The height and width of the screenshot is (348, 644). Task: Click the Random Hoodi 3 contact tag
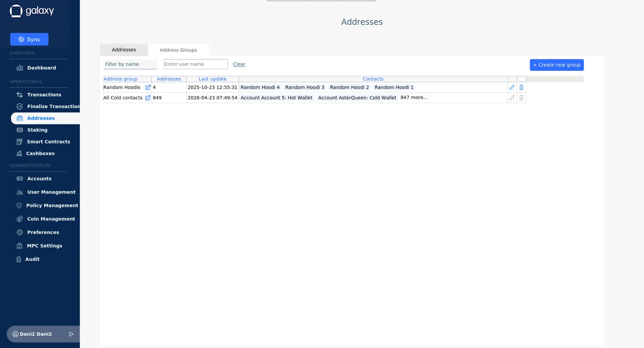(305, 87)
